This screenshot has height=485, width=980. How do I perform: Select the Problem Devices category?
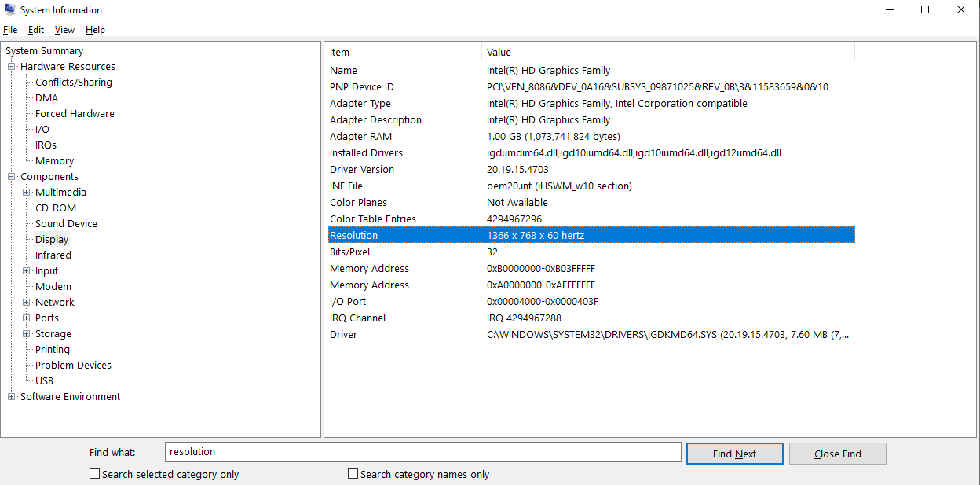73,366
